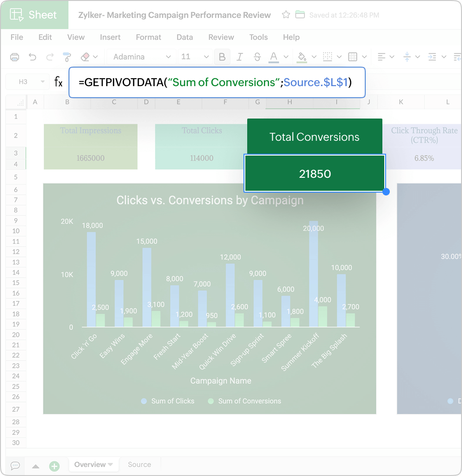The width and height of the screenshot is (462, 476).
Task: Toggle italic formatting button
Action: pyautogui.click(x=240, y=57)
